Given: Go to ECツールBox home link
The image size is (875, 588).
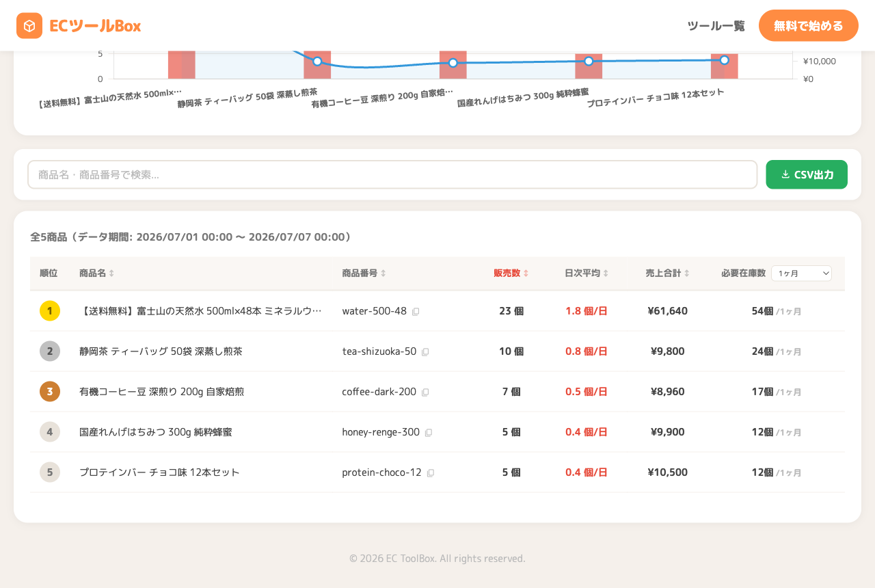Looking at the screenshot, I should (79, 26).
